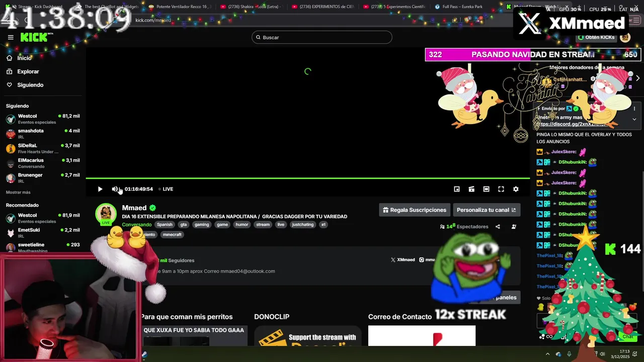Screen dimensions: 644x362
Task: Open EmetSuki channel under Recomendado
Action: pyautogui.click(x=43, y=233)
